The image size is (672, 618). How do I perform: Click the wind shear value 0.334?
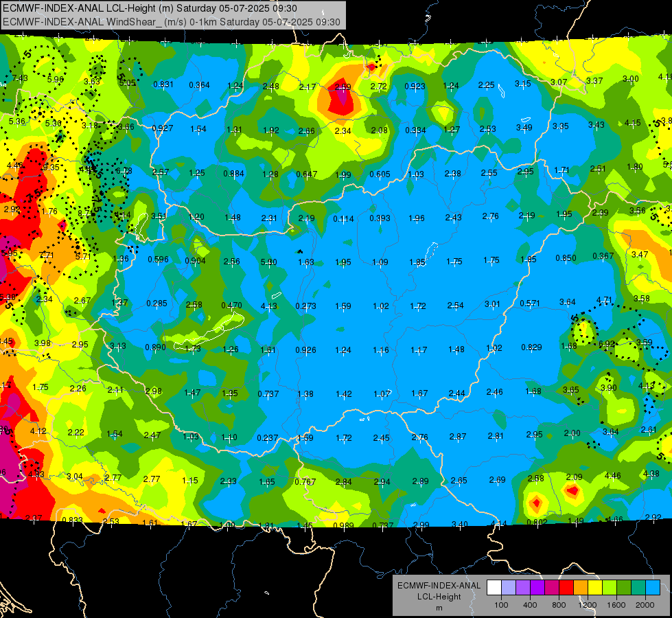click(x=415, y=130)
